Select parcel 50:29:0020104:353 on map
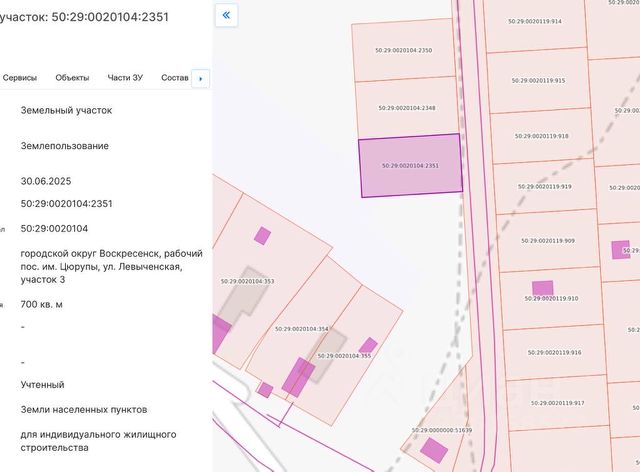The width and height of the screenshot is (640, 472). point(247,281)
